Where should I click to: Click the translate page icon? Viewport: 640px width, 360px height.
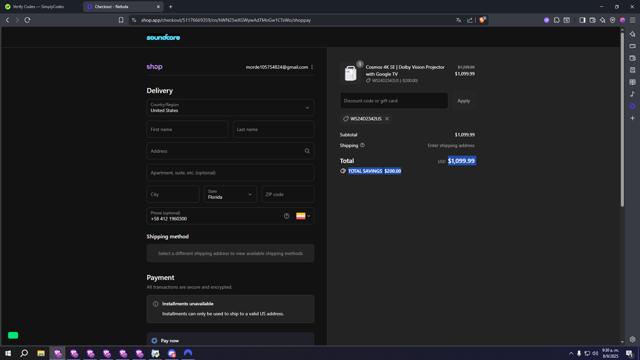pyautogui.click(x=459, y=20)
